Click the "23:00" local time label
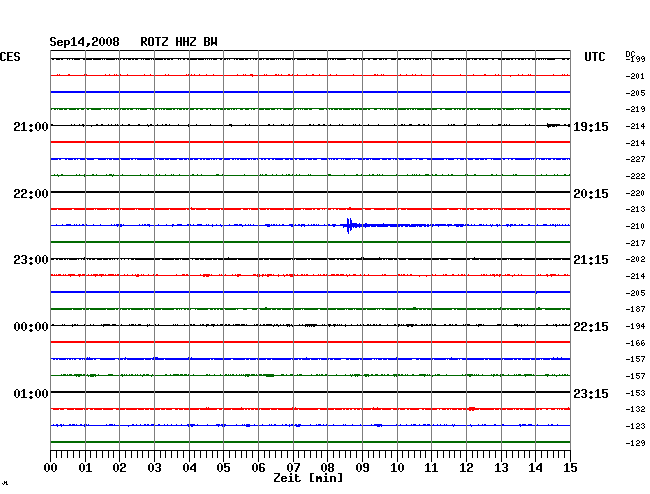 [31, 260]
